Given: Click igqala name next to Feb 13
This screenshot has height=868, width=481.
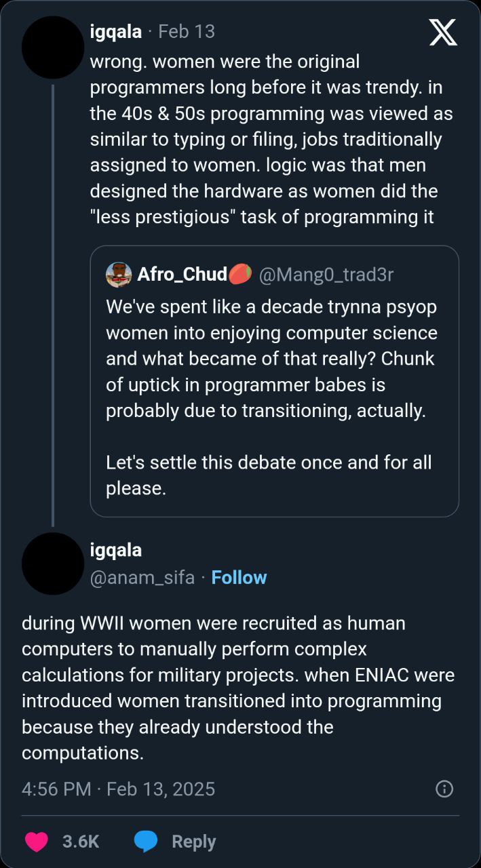Looking at the screenshot, I should click(115, 31).
